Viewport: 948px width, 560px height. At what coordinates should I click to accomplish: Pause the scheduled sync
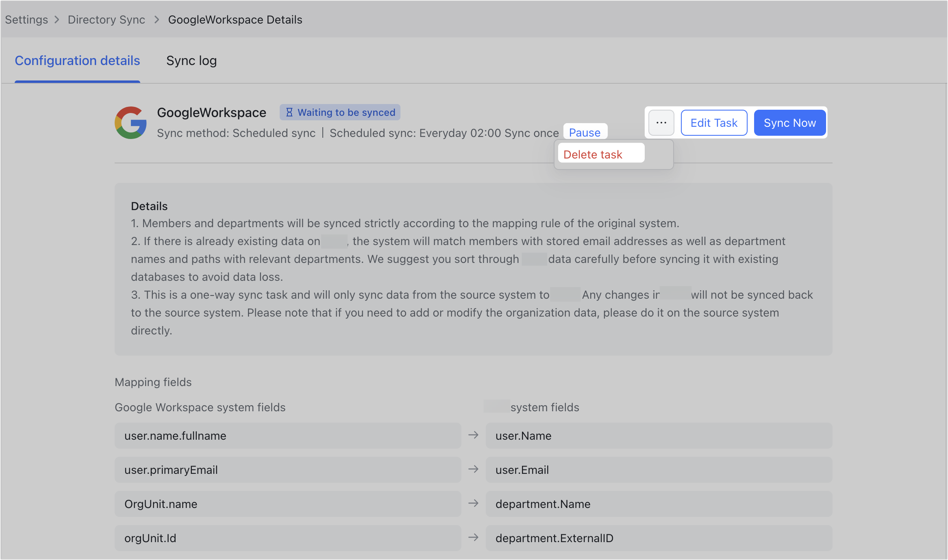point(585,133)
